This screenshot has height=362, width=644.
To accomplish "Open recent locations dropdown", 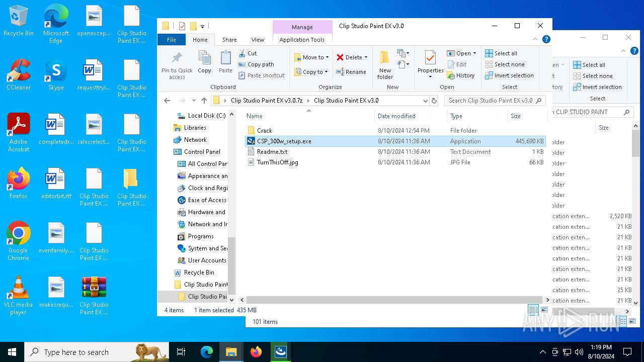I will point(193,101).
